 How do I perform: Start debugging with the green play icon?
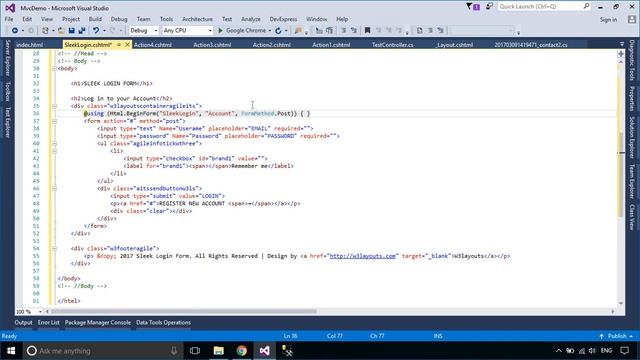point(220,31)
